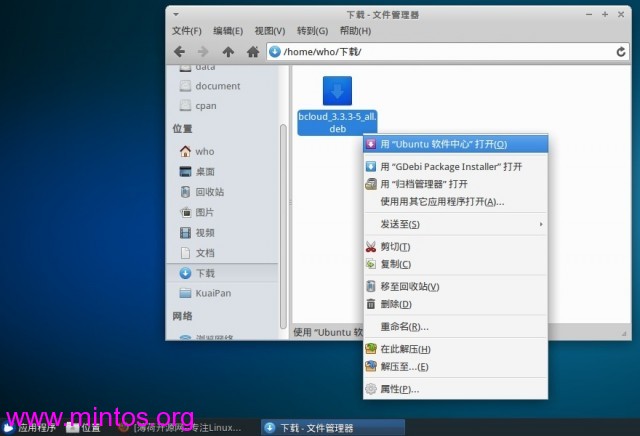The height and width of the screenshot is (436, 640).
Task: Choose 删除(D) delete in context menu
Action: [x=456, y=304]
